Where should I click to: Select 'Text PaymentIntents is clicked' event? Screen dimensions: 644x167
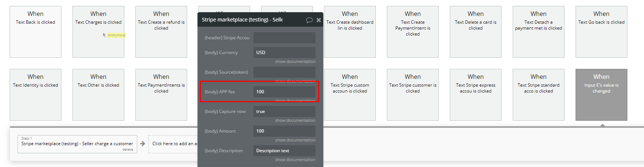(161, 95)
